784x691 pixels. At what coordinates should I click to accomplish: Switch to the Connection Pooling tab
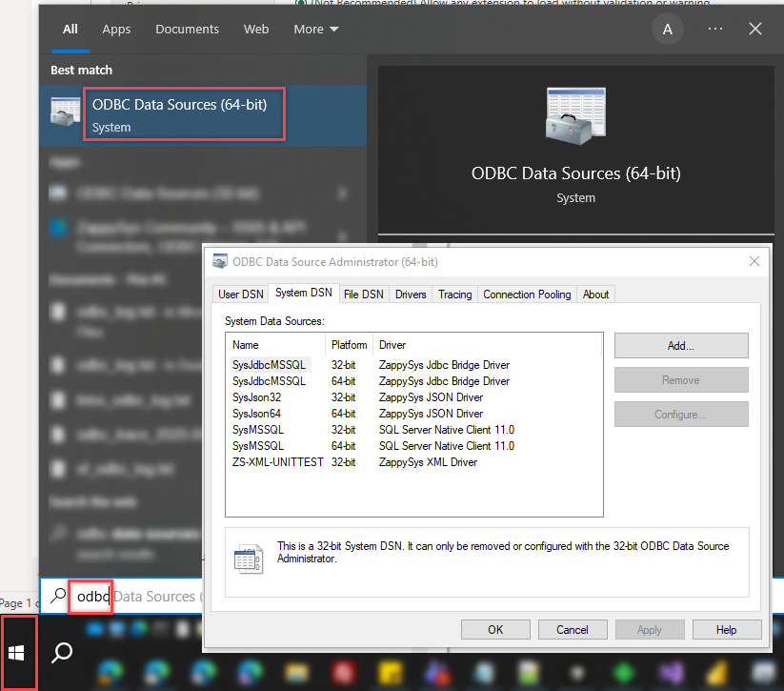tap(527, 294)
